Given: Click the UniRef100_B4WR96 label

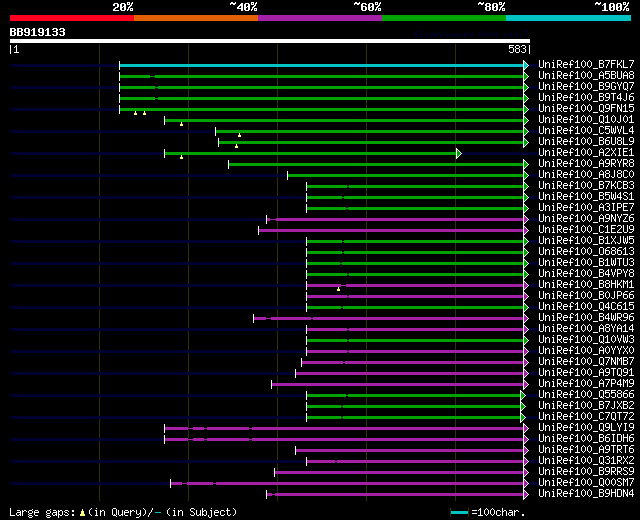Looking at the screenshot, I should (586, 318).
